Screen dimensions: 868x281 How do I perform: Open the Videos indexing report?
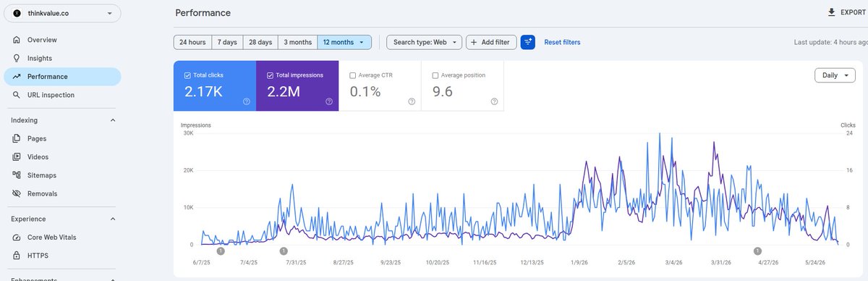62,156
